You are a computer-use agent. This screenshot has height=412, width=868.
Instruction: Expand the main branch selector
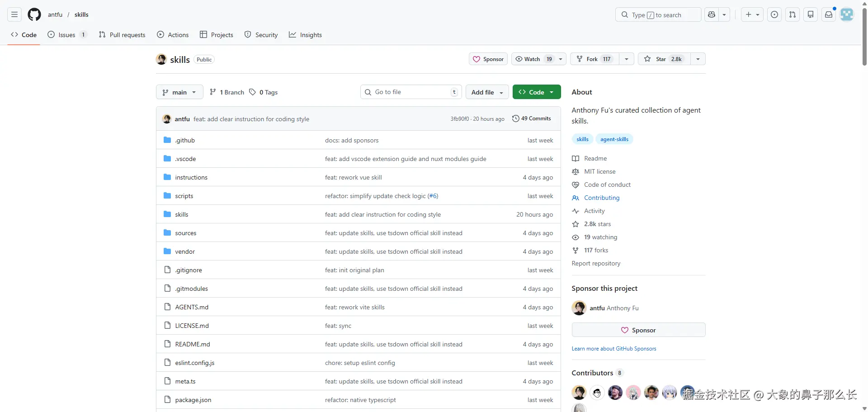click(x=179, y=92)
